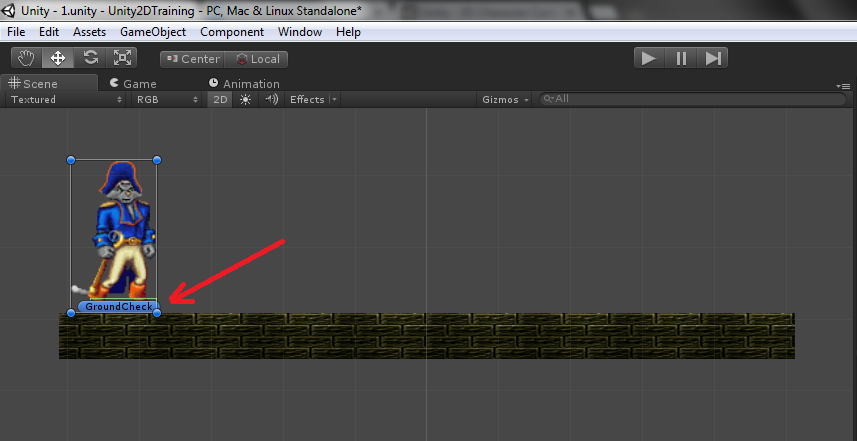857x441 pixels.
Task: Open the Edit menu
Action: pyautogui.click(x=49, y=32)
